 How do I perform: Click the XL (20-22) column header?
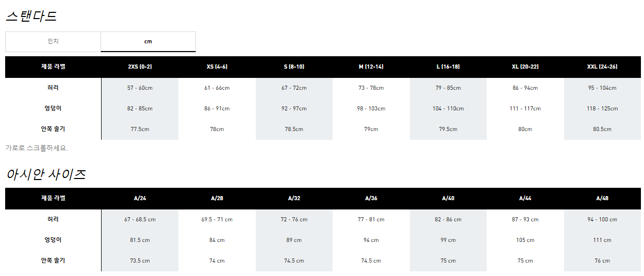coord(525,67)
